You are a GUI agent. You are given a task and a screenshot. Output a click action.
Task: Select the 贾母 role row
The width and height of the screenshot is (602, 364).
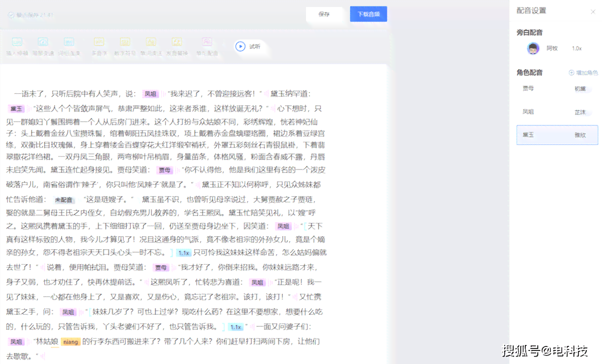tap(557, 88)
